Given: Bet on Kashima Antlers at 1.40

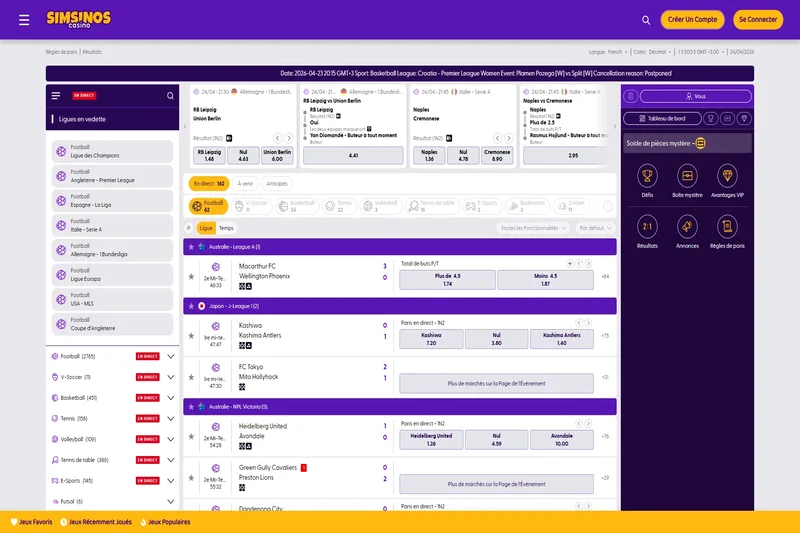Looking at the screenshot, I should coord(562,339).
